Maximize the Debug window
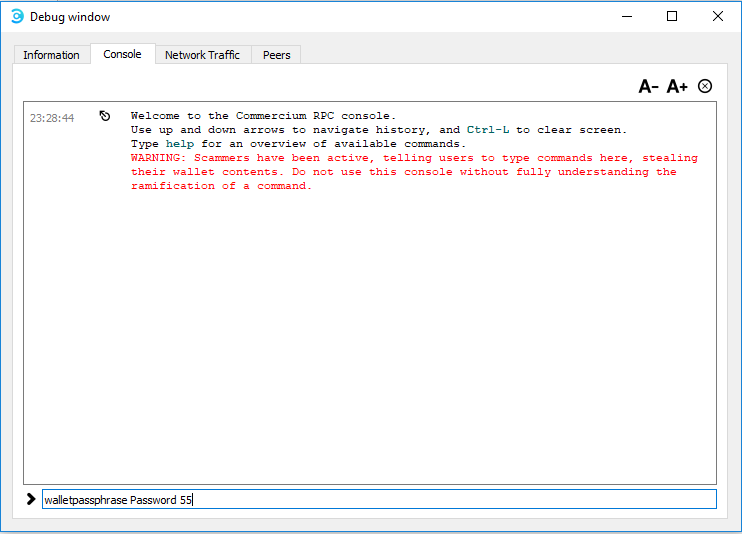This screenshot has height=534, width=742. (671, 17)
